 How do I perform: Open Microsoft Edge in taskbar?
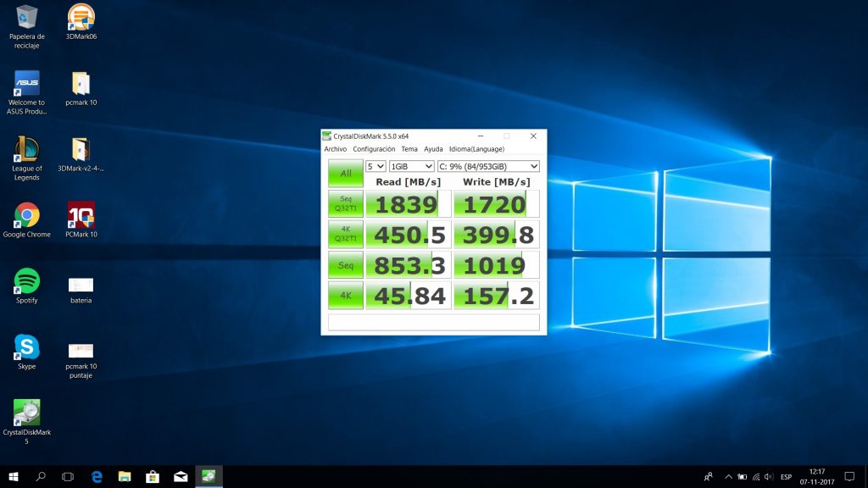coord(97,477)
